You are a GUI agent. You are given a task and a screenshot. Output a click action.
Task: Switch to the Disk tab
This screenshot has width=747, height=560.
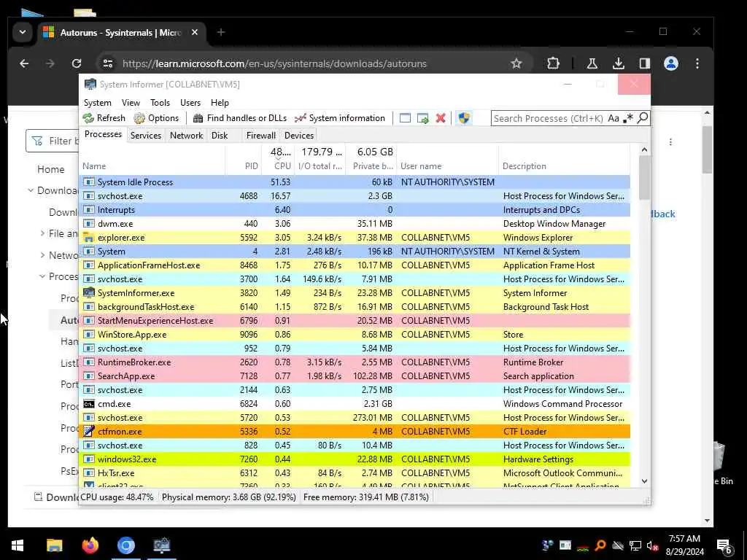tap(220, 135)
